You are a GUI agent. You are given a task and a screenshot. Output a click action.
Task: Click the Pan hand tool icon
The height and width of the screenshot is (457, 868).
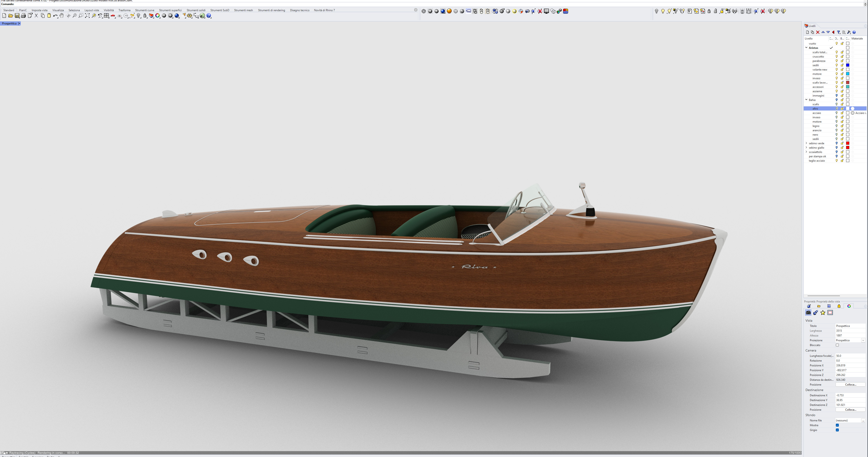tap(62, 16)
